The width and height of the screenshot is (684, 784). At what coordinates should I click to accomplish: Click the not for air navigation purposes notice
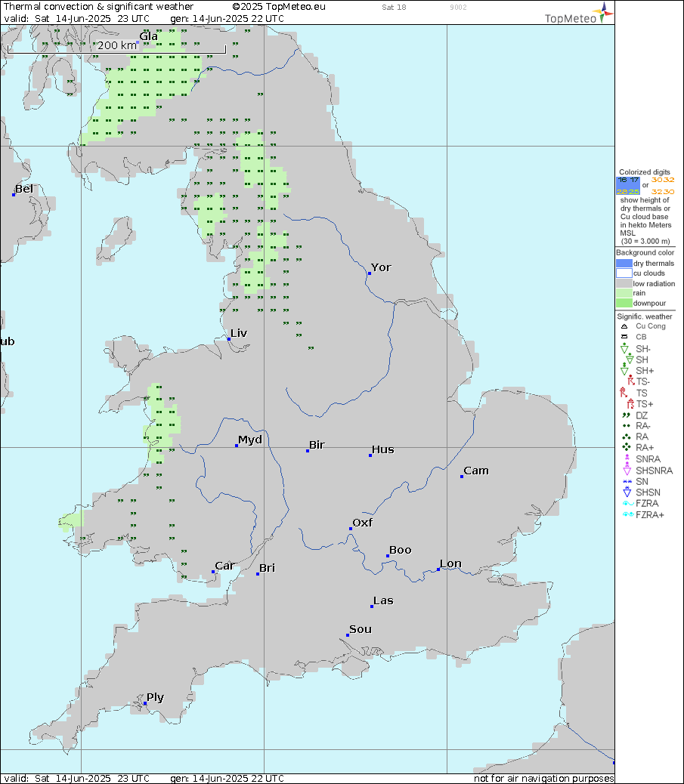[x=544, y=779]
